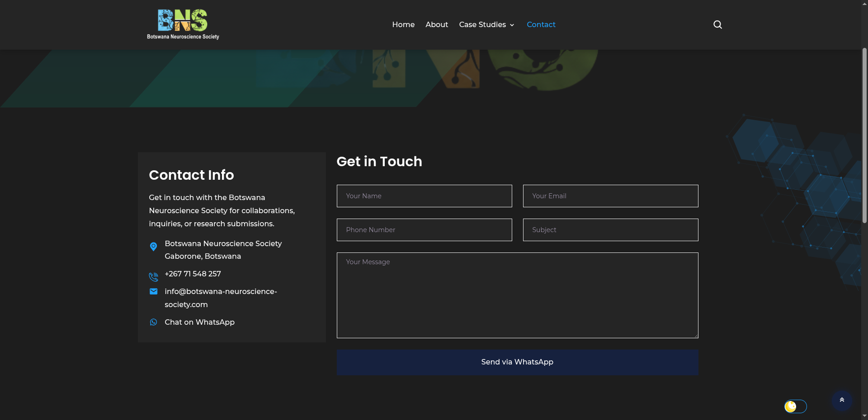Image resolution: width=868 pixels, height=420 pixels.
Task: Click the info@botswana-neuroscience-society.com email link
Action: (221, 298)
